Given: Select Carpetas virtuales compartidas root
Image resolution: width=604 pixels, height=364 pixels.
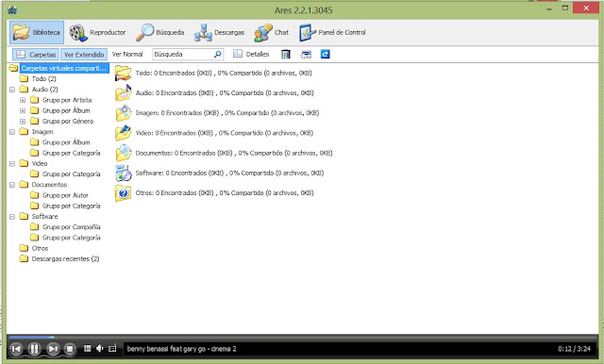Looking at the screenshot, I should pyautogui.click(x=64, y=68).
